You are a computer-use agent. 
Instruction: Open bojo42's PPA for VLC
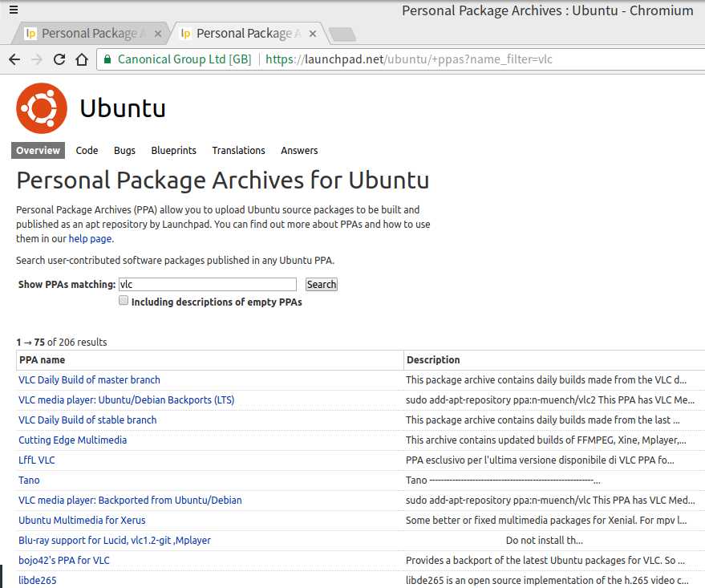pyautogui.click(x=64, y=560)
